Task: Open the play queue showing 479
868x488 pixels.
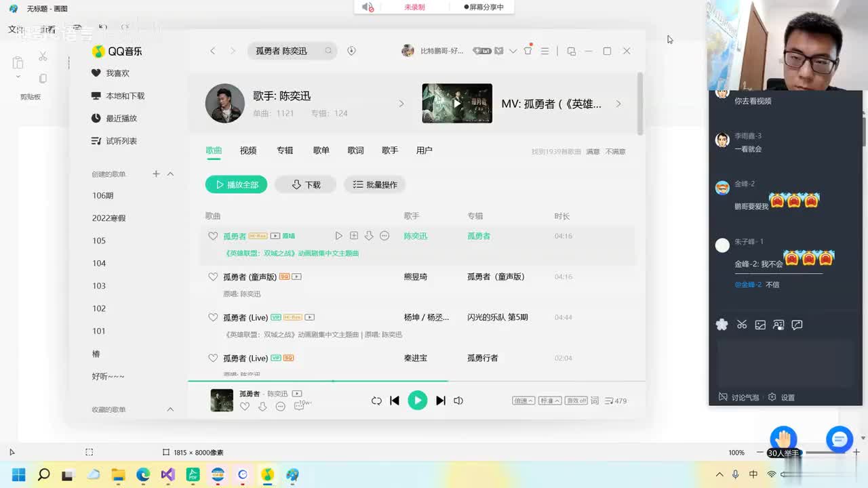Action: pos(616,401)
